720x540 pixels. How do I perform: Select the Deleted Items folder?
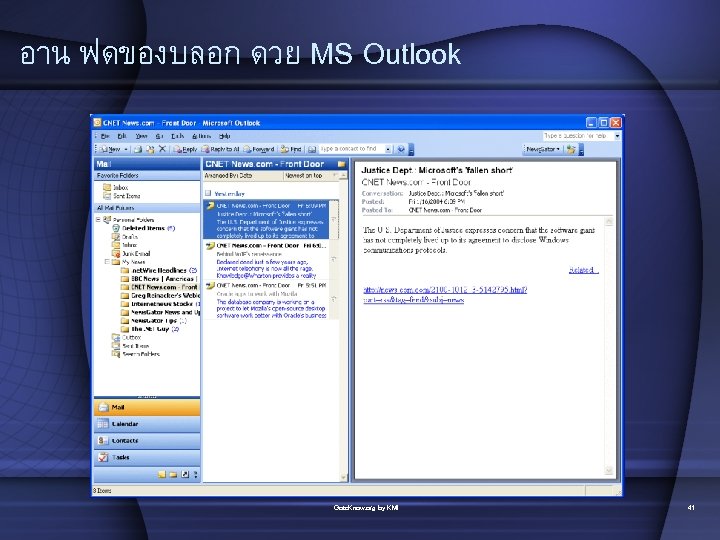[144, 228]
